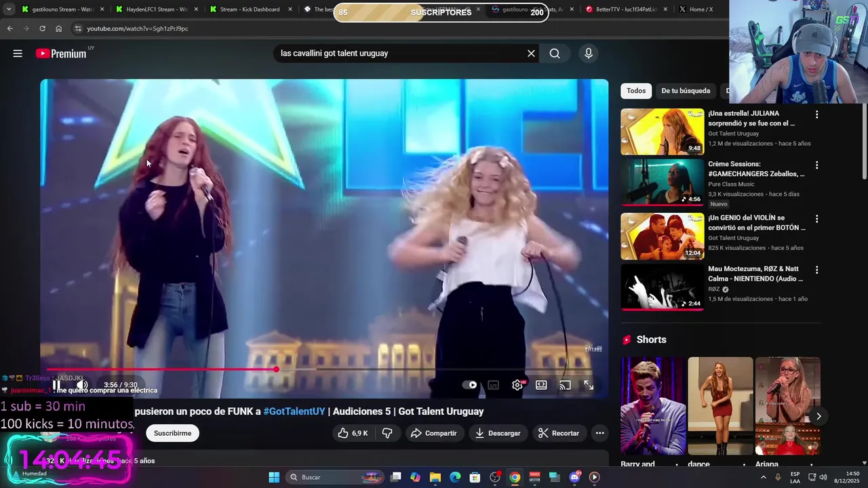Open NIENTIENDO audio video thumbnail
This screenshot has width=868, height=488.
pos(663,287)
